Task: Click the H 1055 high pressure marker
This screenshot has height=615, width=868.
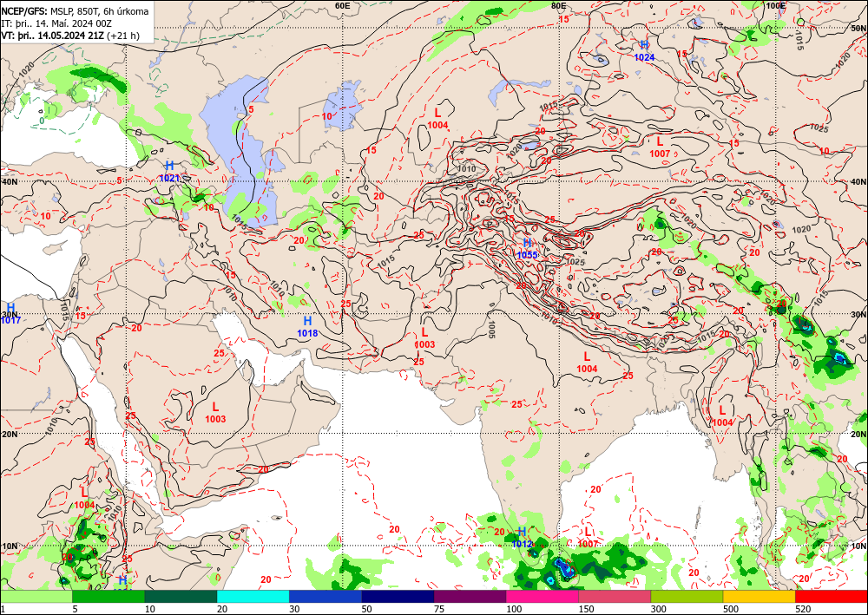Action: click(x=527, y=249)
